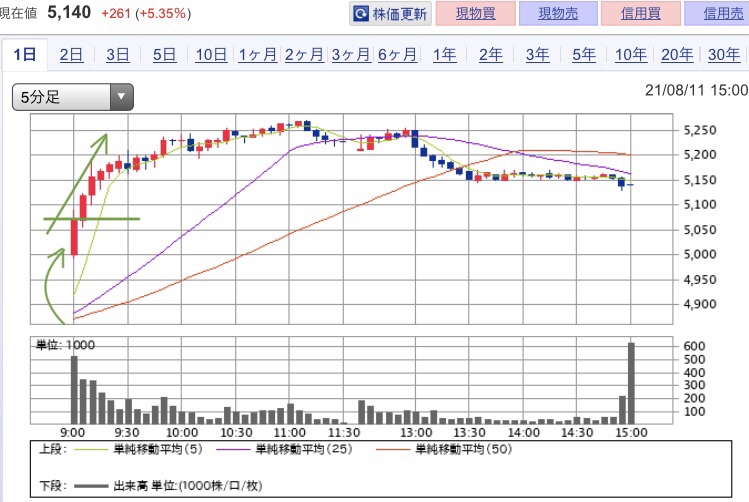Click the 9:00 opening volume bar
This screenshot has height=502, width=749.
coord(74,390)
